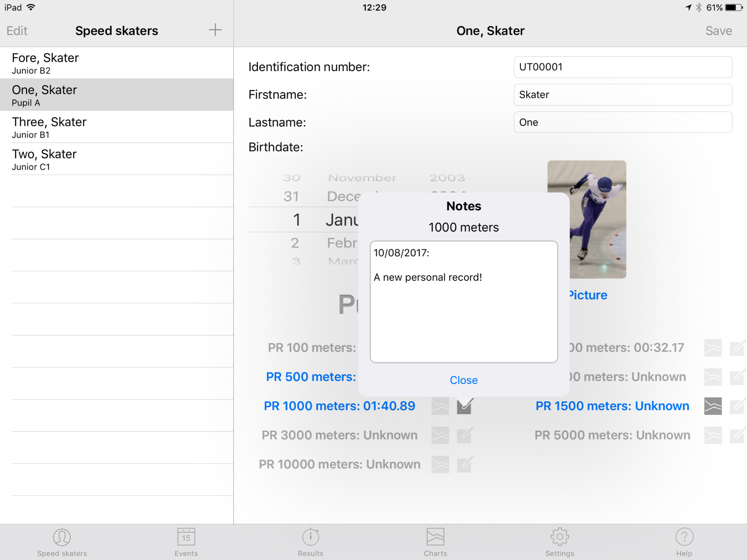Open chart icon for PR 5000 meters
747x560 pixels.
713,435
